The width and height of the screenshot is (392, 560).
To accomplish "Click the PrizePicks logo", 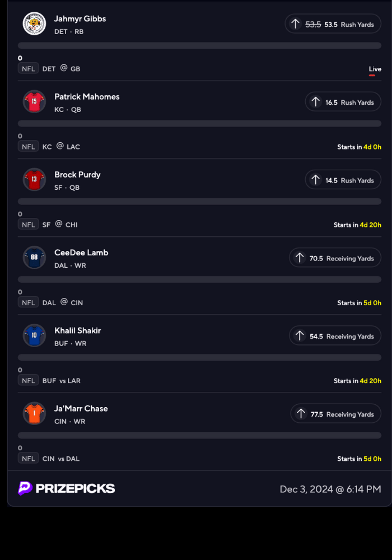I will point(67,488).
